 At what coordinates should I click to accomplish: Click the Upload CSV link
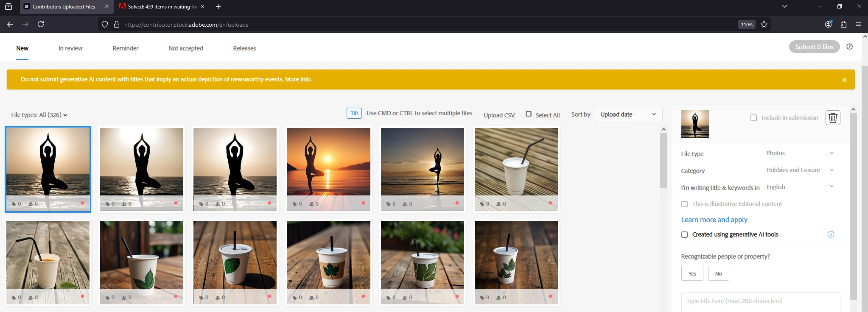pos(499,115)
